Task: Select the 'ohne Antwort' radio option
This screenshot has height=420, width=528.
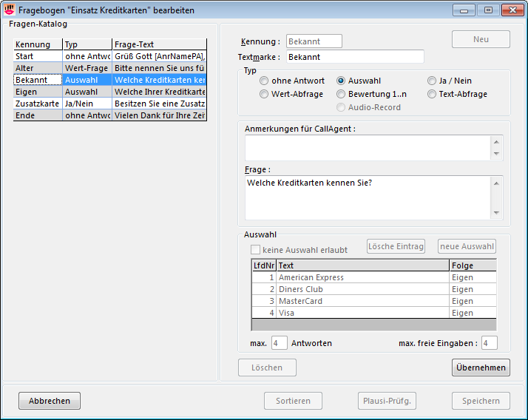Action: coord(264,81)
